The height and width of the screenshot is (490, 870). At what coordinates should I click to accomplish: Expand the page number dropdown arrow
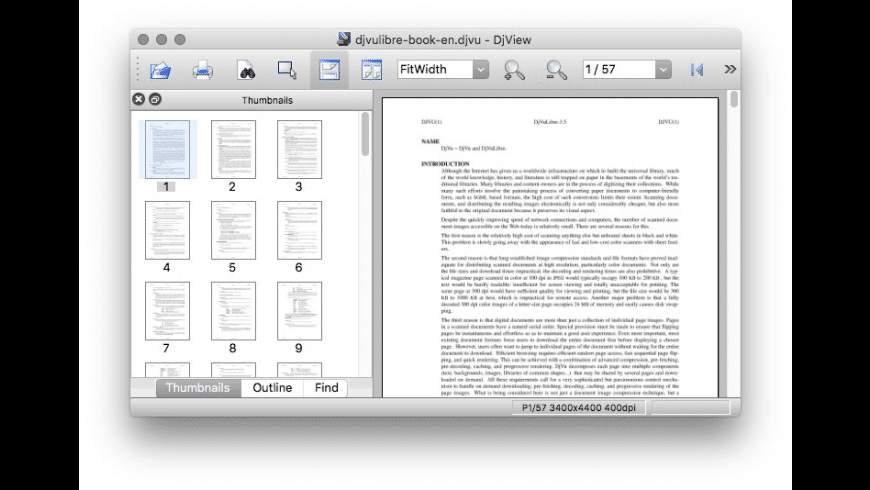click(x=663, y=69)
